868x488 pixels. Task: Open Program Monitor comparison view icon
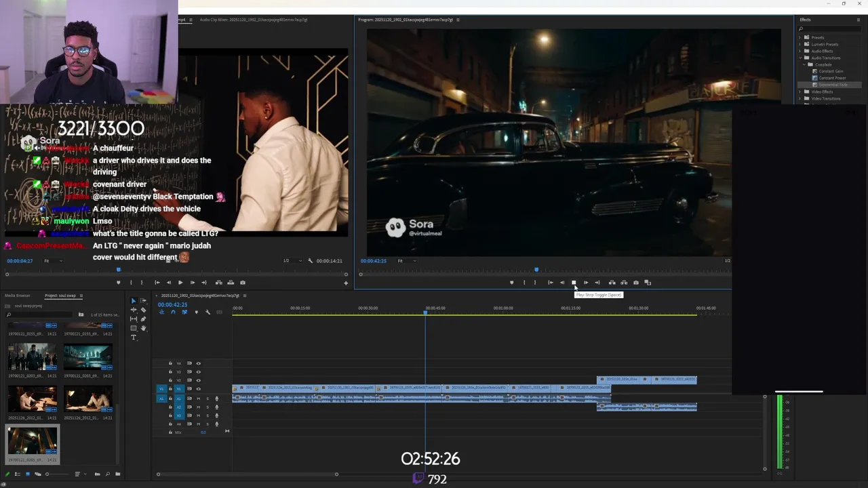click(648, 283)
